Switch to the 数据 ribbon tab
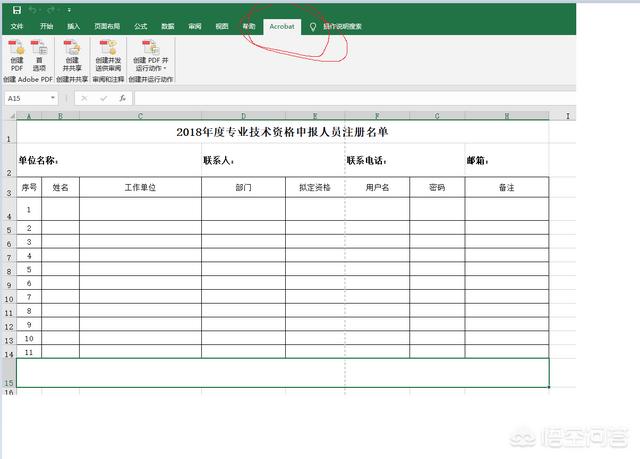Screen dimensions: 640x459 [168, 27]
